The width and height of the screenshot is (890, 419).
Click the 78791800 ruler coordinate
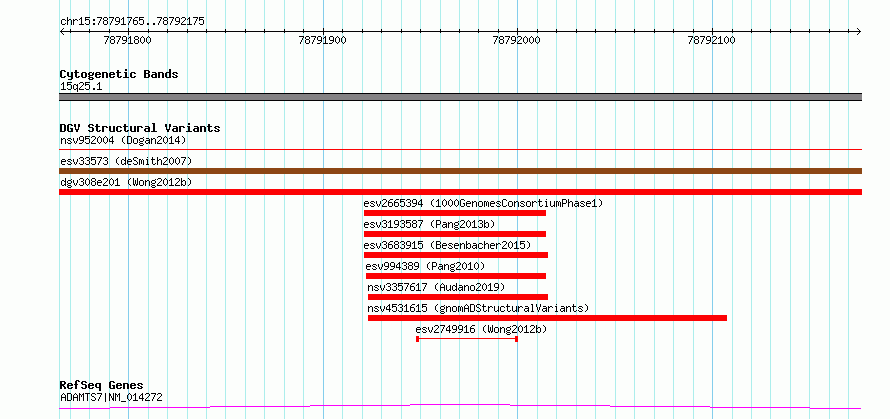point(128,40)
